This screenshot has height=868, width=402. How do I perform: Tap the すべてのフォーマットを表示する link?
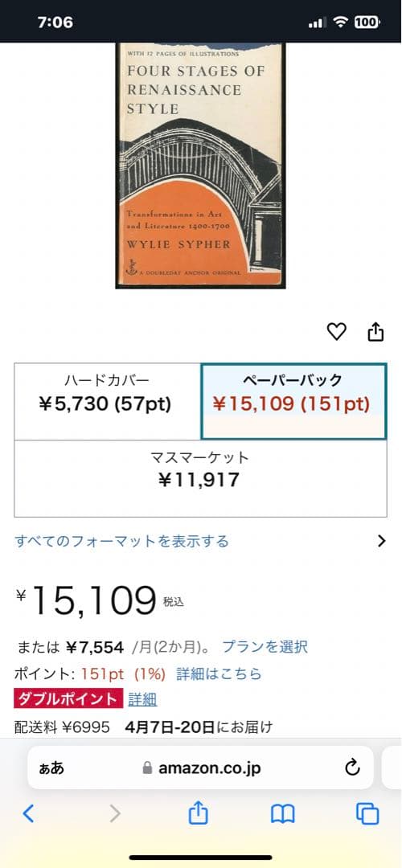coord(122,541)
